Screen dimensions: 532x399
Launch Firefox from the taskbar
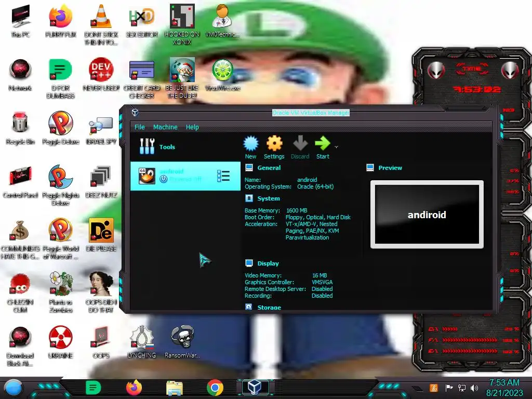[x=134, y=388]
